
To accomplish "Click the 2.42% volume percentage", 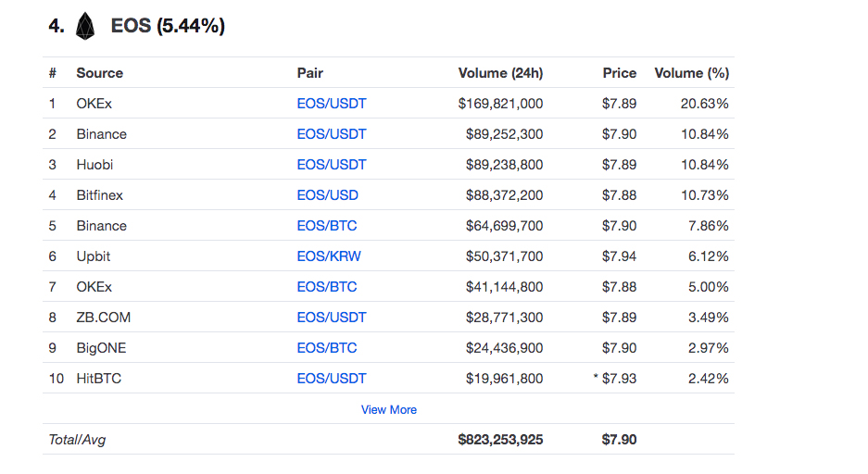I will pos(709,379).
